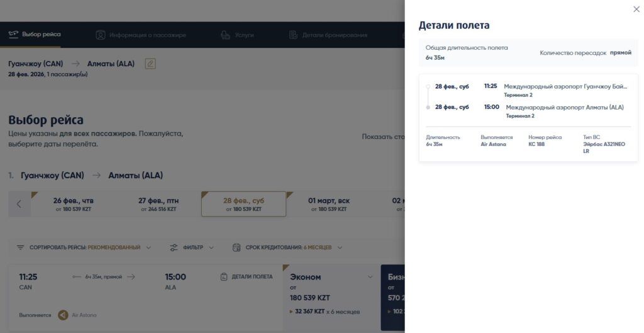The width and height of the screenshot is (644, 333).
Task: Click the edit route pencil icon
Action: (x=150, y=64)
